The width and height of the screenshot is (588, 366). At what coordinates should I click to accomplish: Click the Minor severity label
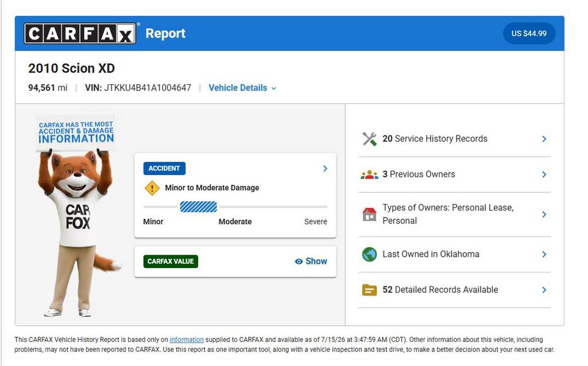[x=153, y=222]
